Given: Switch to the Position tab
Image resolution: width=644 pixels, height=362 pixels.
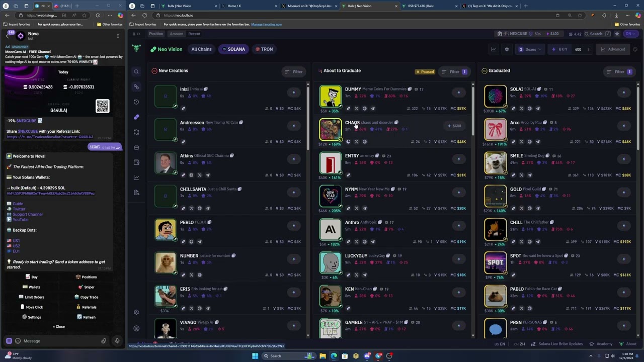Looking at the screenshot, I should (x=156, y=34).
